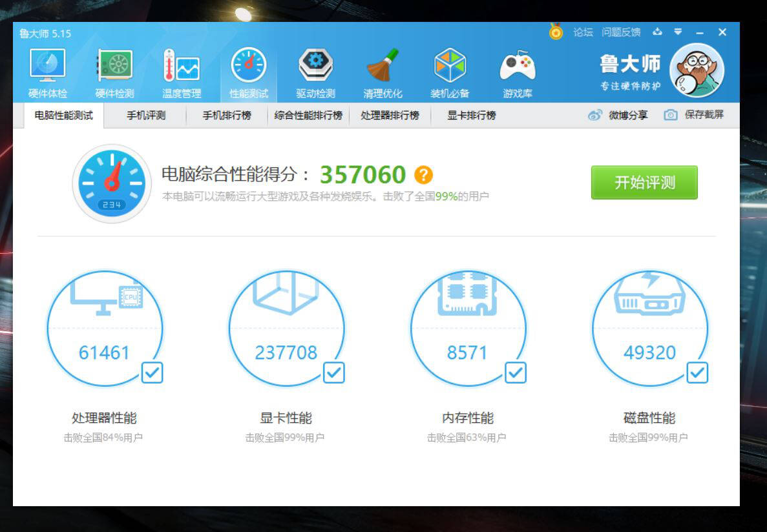This screenshot has width=767, height=532.
Task: Click the graphics card performance circle 237708
Action: click(286, 328)
